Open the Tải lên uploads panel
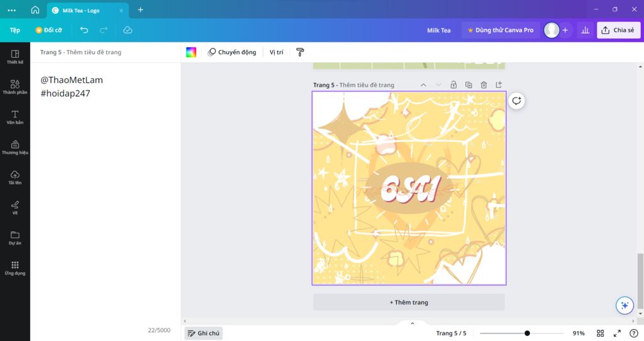Screen dimensions: 644x341 tap(15, 177)
